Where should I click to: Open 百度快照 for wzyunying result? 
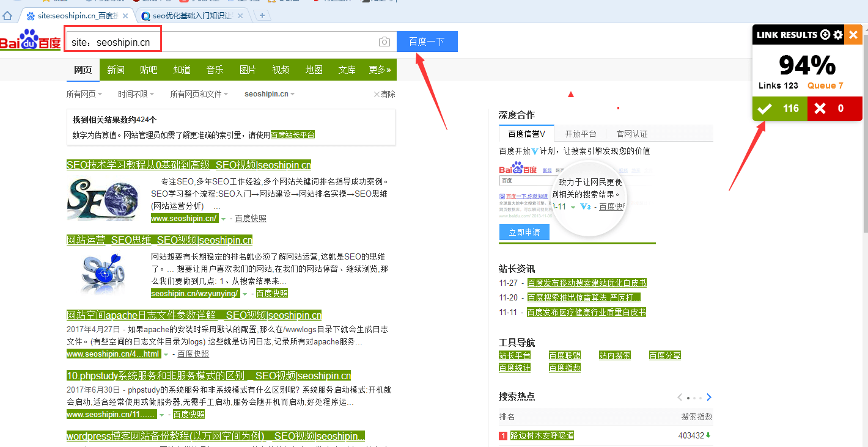coord(272,293)
